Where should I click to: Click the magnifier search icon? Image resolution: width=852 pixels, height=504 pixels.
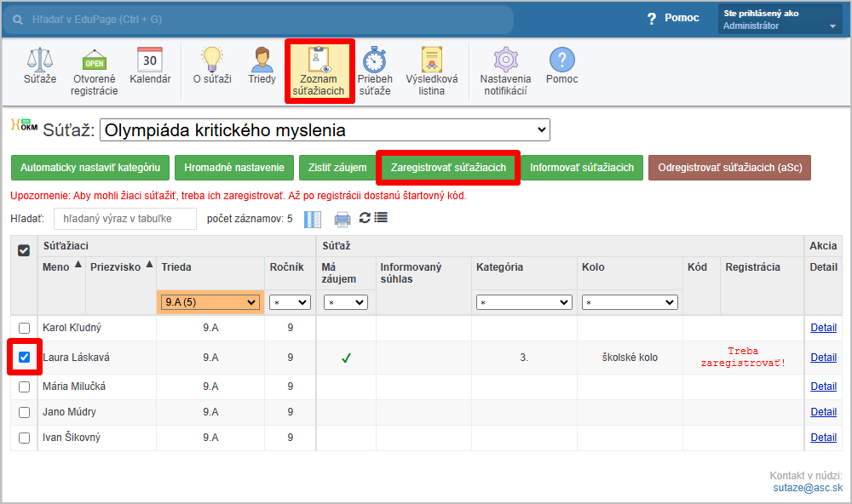click(x=18, y=20)
